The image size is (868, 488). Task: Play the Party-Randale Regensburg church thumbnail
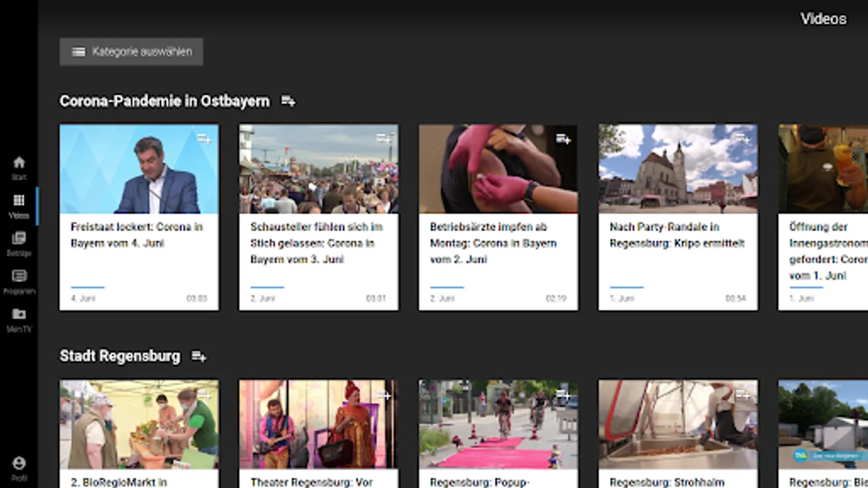[678, 169]
